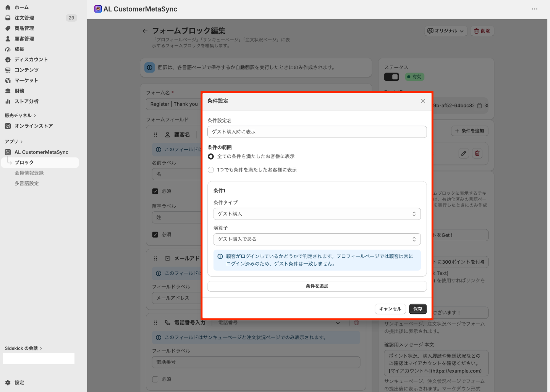550x392 pixels.
Task: Copy the Block ID with the clipboard icon
Action: click(479, 106)
